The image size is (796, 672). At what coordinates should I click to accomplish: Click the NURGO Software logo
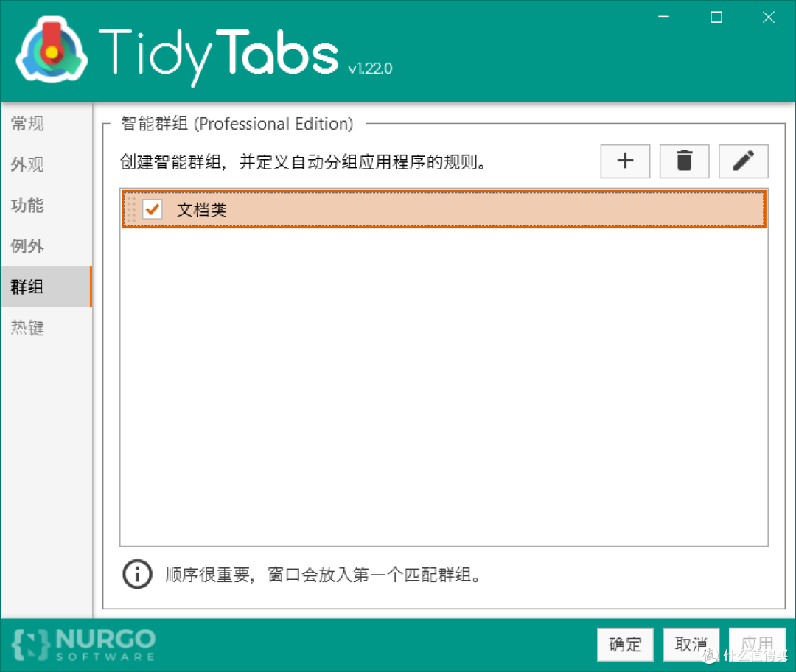click(81, 645)
